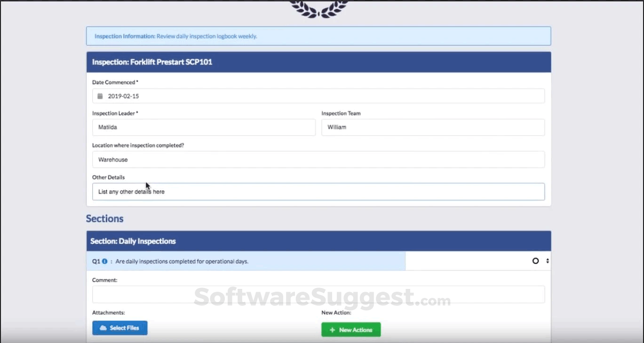Click the location field showing Warehouse
The width and height of the screenshot is (644, 343).
click(318, 159)
